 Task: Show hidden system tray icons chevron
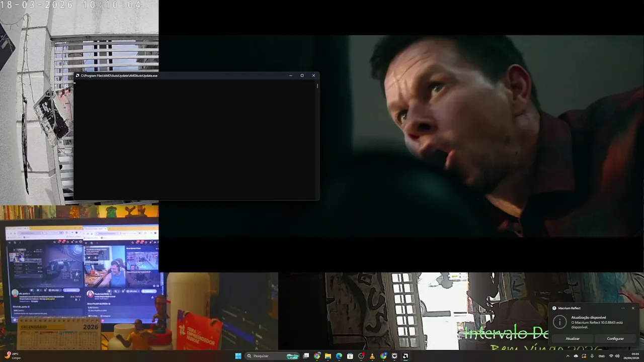568,356
